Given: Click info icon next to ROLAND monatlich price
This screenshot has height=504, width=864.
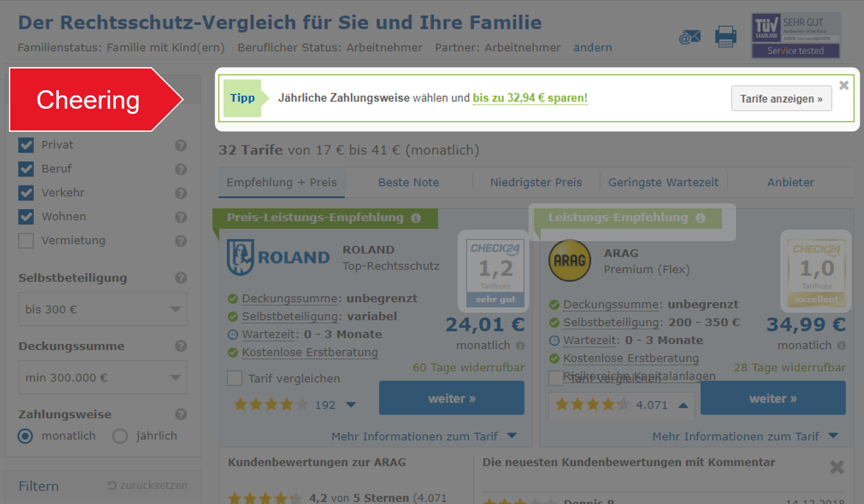Looking at the screenshot, I should click(x=520, y=345).
